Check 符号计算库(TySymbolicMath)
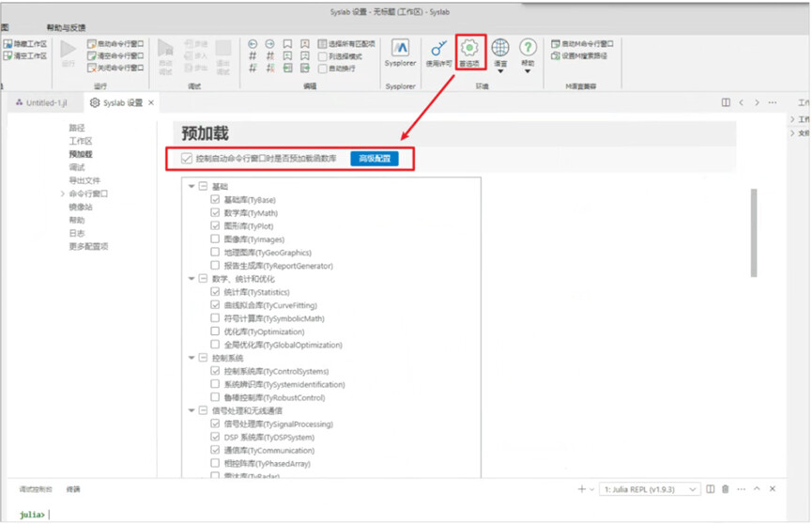The height and width of the screenshot is (524, 812). 215,317
